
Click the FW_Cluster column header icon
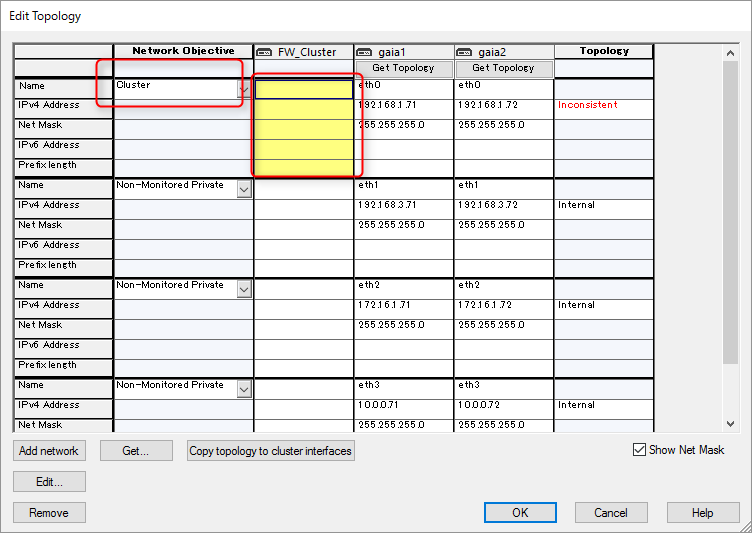point(264,52)
